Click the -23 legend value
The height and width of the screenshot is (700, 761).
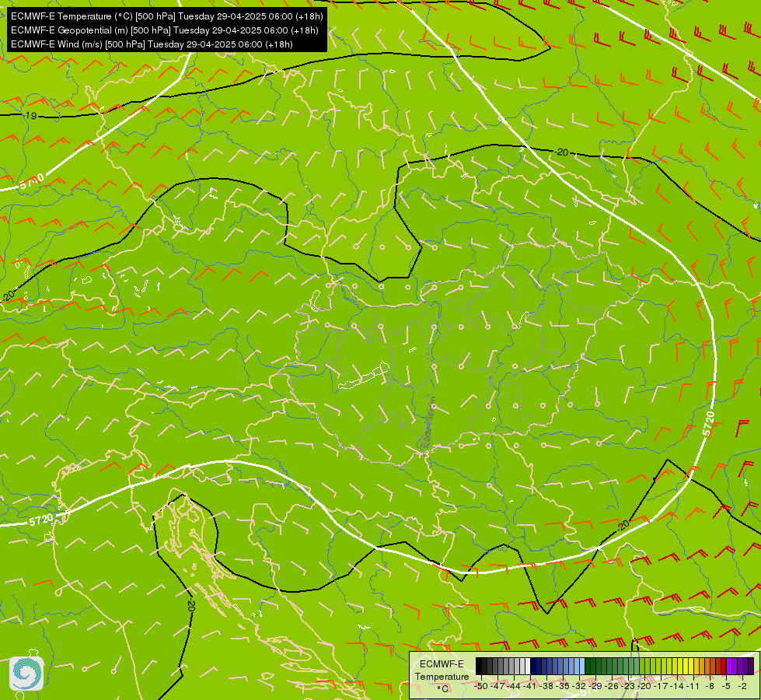[x=628, y=686]
